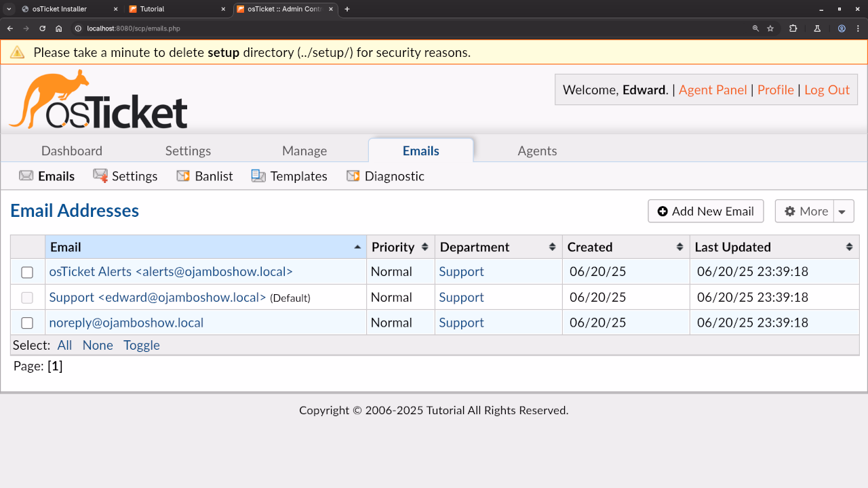
Task: Open the Emails sub-menu envelope icon
Action: (x=26, y=176)
